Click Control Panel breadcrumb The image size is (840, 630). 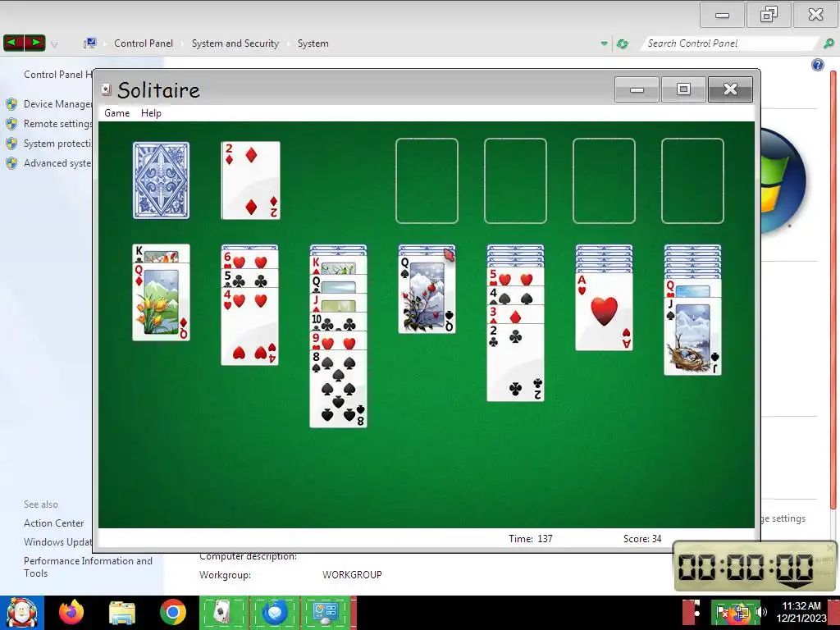click(x=143, y=43)
